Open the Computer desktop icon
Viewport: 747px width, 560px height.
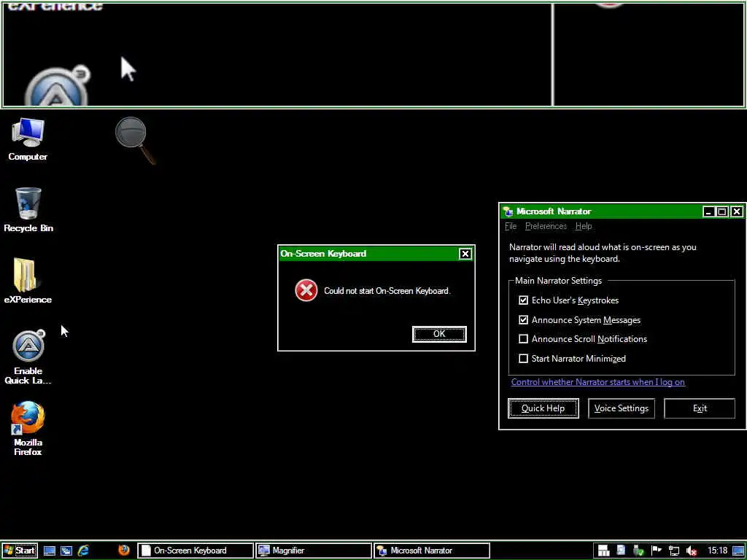(x=28, y=139)
